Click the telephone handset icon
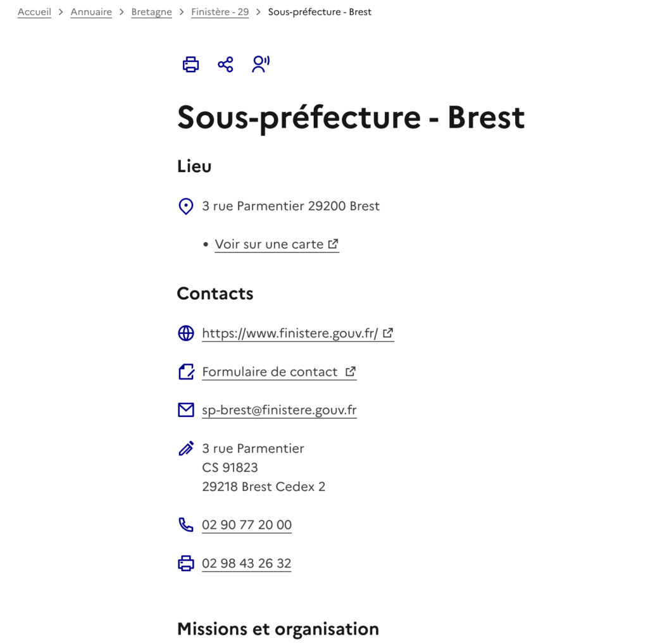Viewport: 648px width, 644px height. [185, 525]
